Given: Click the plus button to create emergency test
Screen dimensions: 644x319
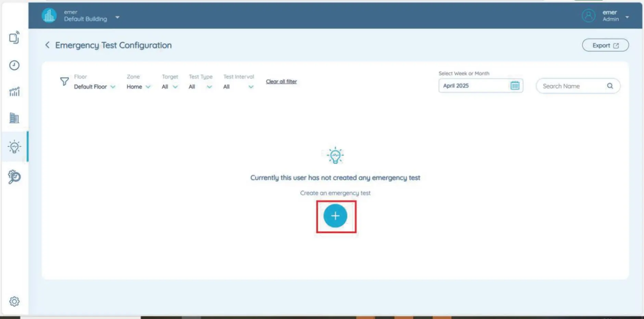Looking at the screenshot, I should [335, 216].
